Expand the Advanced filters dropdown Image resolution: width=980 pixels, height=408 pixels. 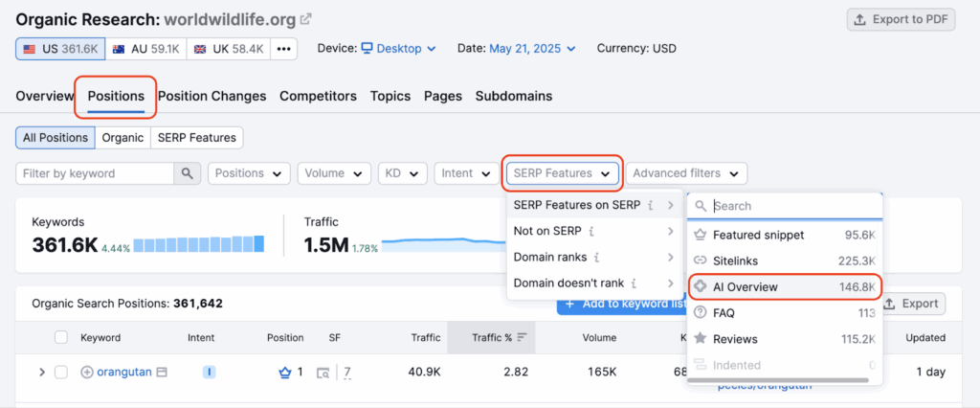point(685,173)
